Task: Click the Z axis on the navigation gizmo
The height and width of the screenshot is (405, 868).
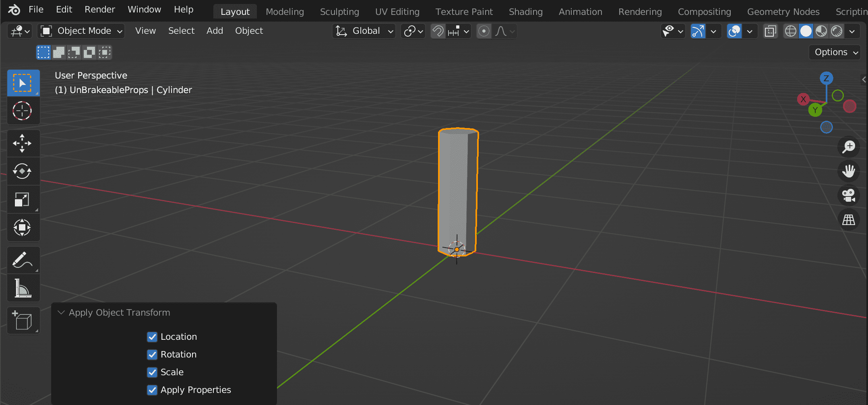Action: tap(827, 78)
